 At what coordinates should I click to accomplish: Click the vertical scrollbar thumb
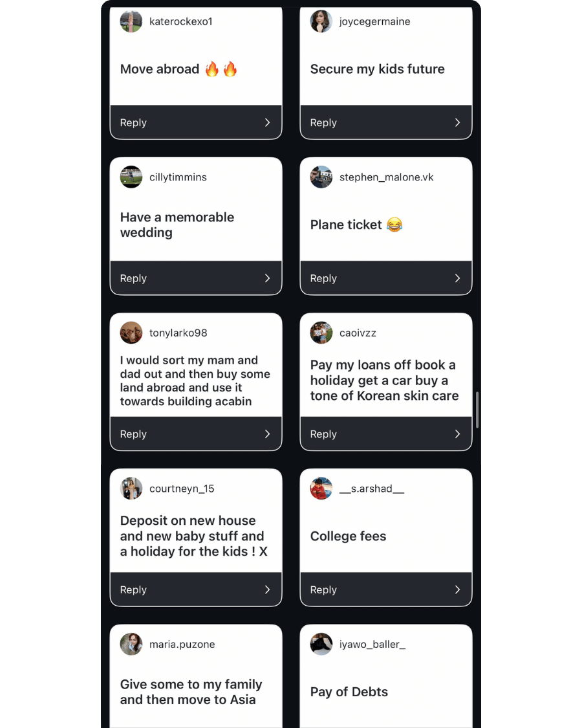pyautogui.click(x=477, y=410)
